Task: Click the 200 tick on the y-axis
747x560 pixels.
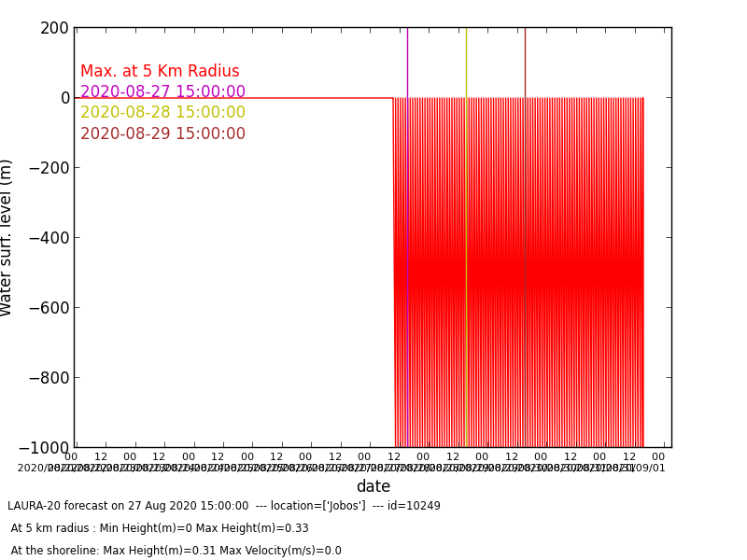Action: pos(54,28)
